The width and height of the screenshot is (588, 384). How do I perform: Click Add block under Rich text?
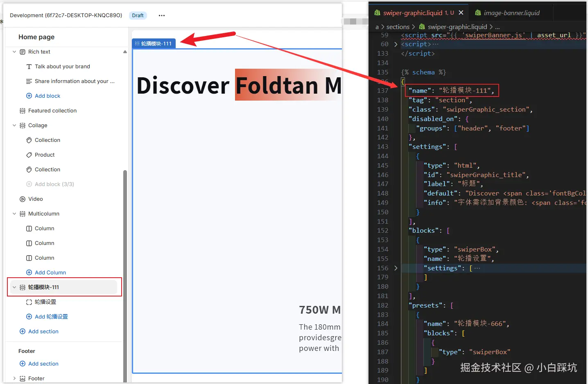click(x=47, y=96)
